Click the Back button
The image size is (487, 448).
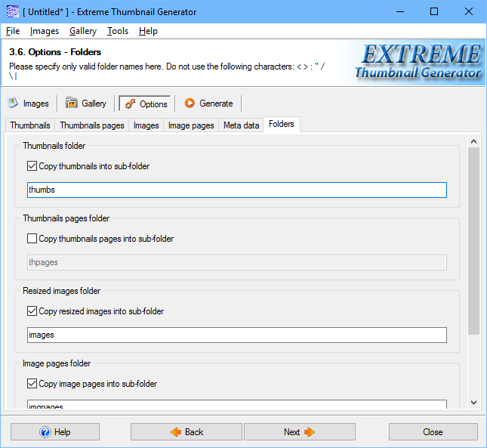[x=186, y=432]
